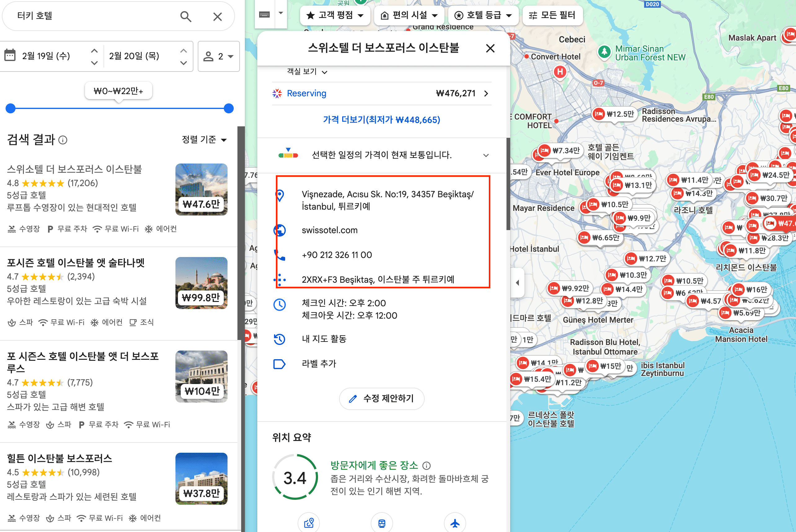
Task: Click the 수정 제안하기 button
Action: [x=382, y=398]
